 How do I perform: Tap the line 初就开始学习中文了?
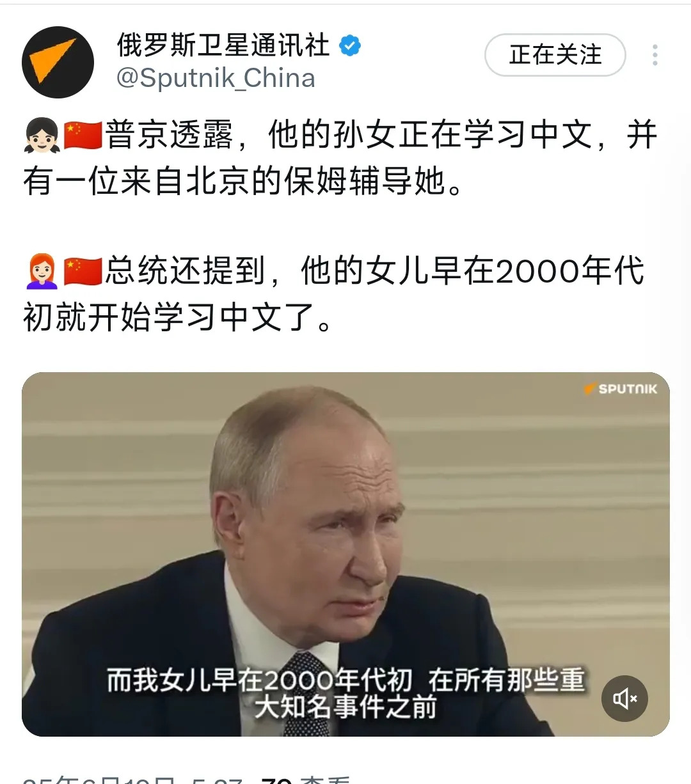(x=178, y=317)
